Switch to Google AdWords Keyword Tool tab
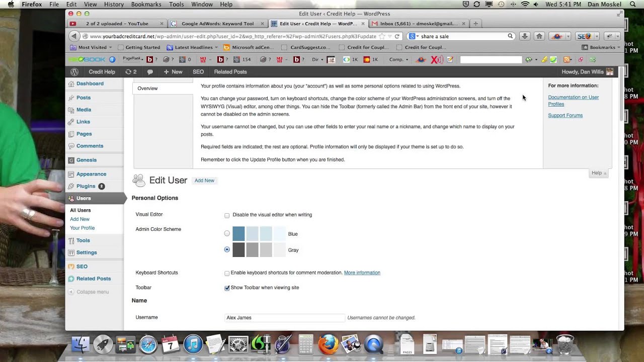644x362 pixels. point(217,24)
